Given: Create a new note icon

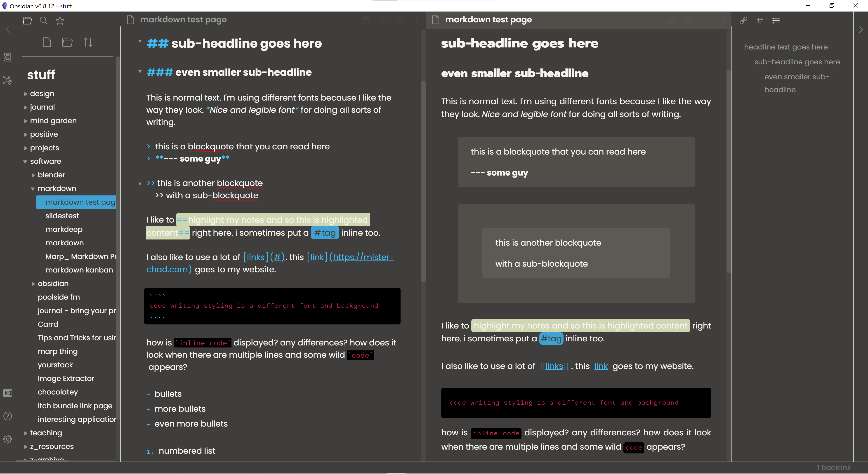Looking at the screenshot, I should click(x=47, y=42).
